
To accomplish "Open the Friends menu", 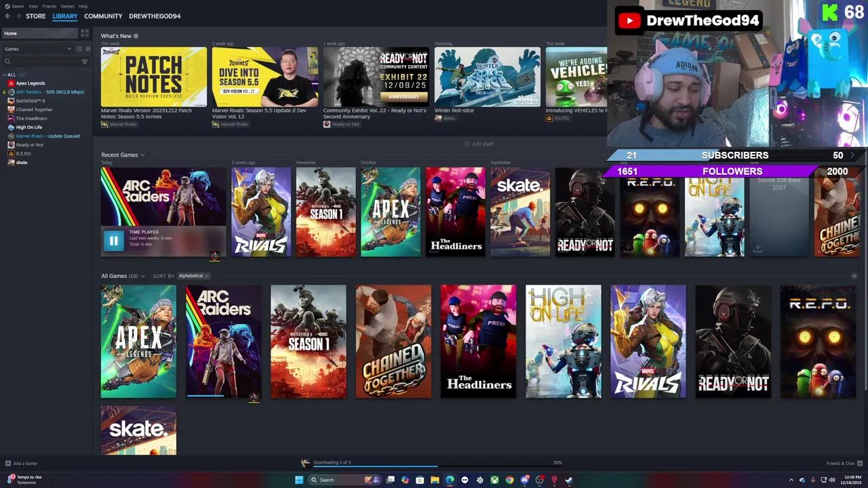I will tap(50, 6).
